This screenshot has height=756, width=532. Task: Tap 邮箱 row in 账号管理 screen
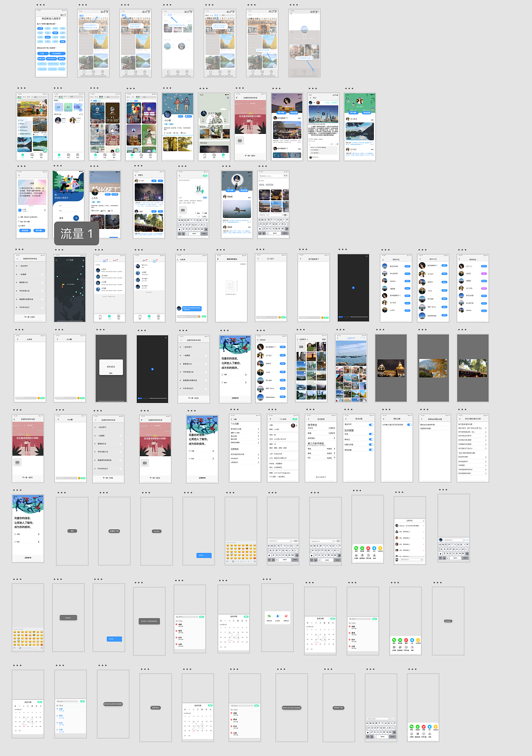click(321, 433)
